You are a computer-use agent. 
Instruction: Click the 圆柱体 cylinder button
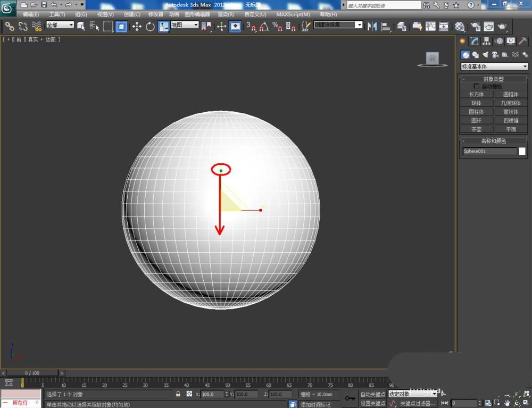tap(476, 112)
